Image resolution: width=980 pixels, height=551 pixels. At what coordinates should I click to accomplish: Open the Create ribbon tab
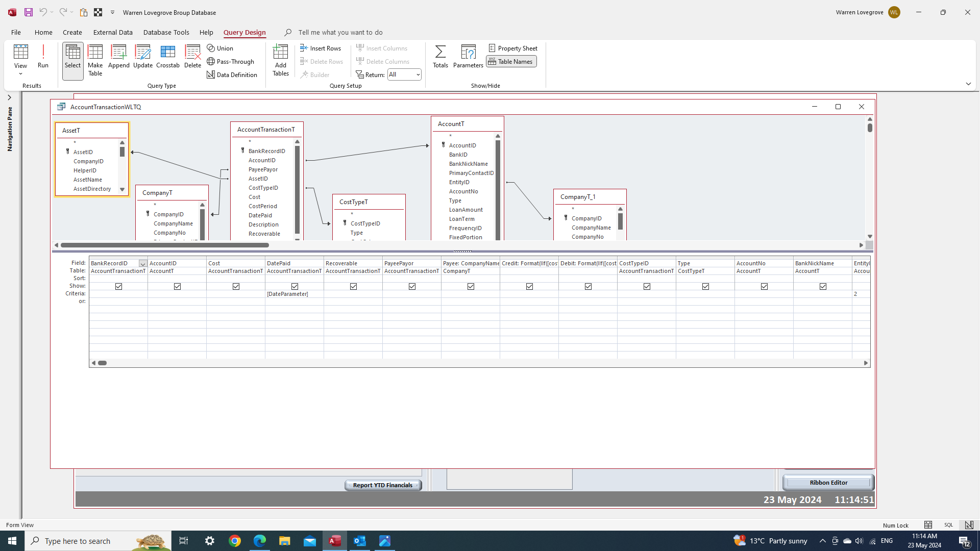pyautogui.click(x=72, y=32)
